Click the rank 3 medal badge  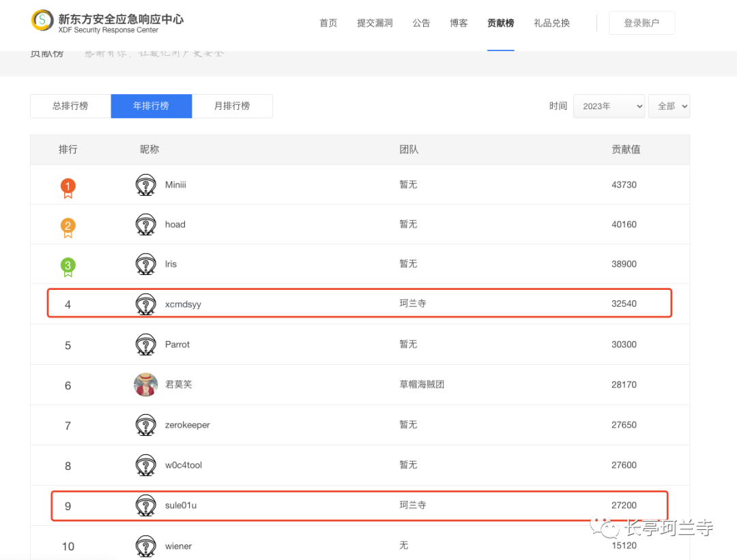click(x=68, y=267)
